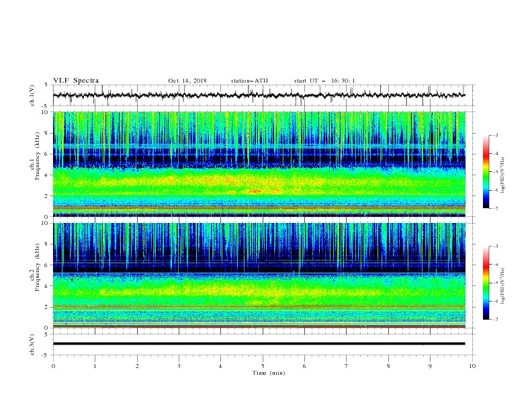532x411 pixels.
Task: Click the "8" kHz tick on ch.1 axis
Action: pyautogui.click(x=47, y=133)
